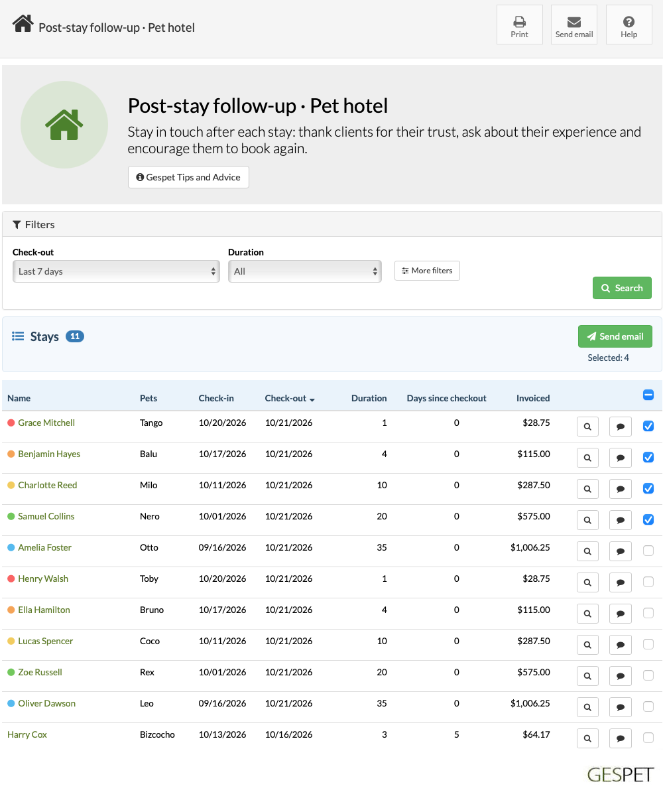Check Lucas Spencer's row checkbox

click(648, 644)
